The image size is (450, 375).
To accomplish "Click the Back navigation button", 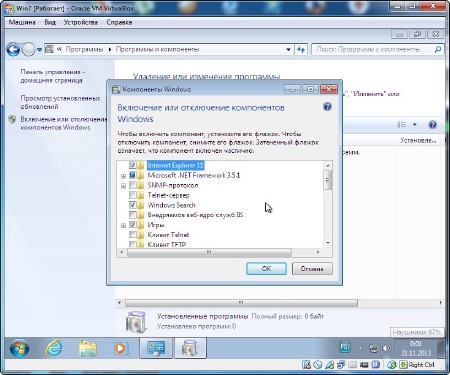I will point(13,50).
